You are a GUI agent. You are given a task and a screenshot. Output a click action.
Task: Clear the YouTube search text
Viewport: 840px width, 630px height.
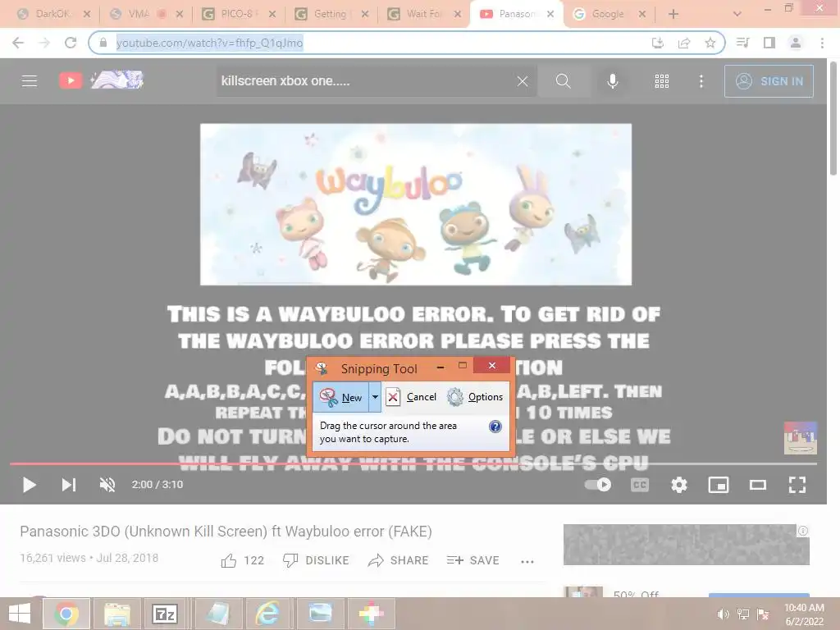coord(523,81)
